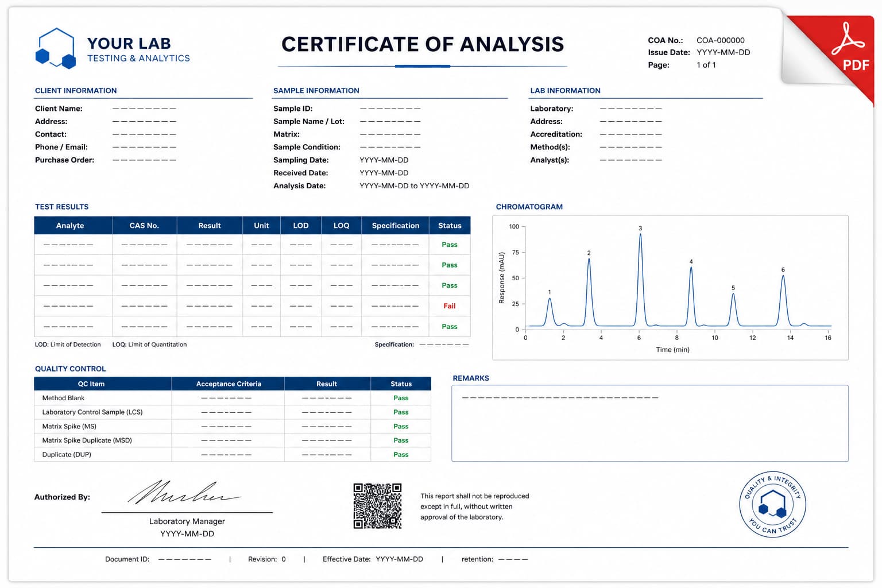This screenshot has width=882, height=588.
Task: Click the Pass status for Method Blank
Action: (x=401, y=398)
